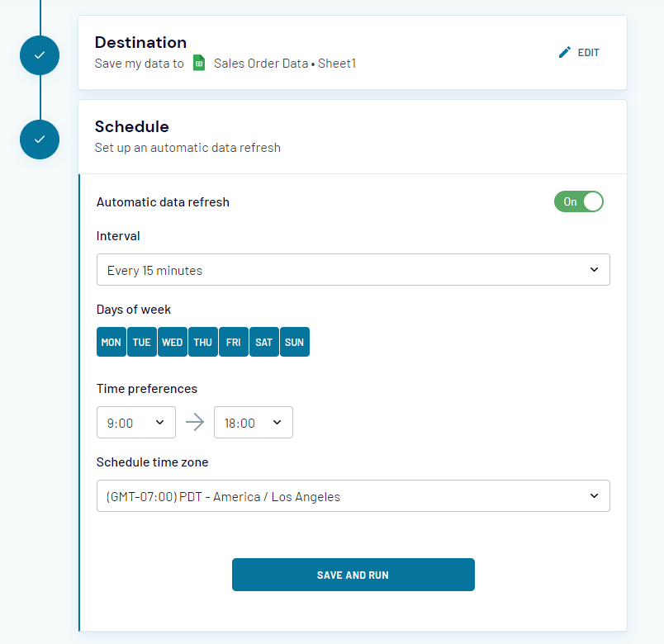Click the Sales Order Data Sheet1 text
The image size is (664, 644).
pyautogui.click(x=283, y=63)
